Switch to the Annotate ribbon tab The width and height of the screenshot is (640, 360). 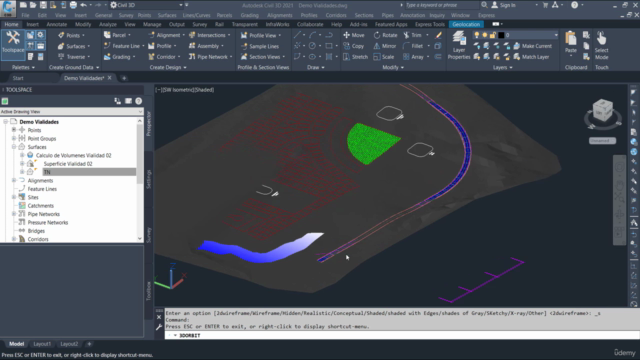57,24
